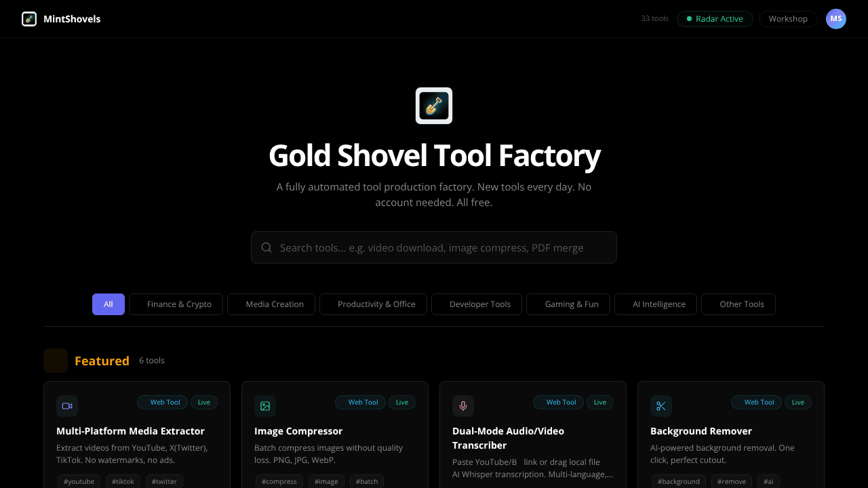
Task: Click Live badge on Image Compressor card
Action: pos(402,403)
